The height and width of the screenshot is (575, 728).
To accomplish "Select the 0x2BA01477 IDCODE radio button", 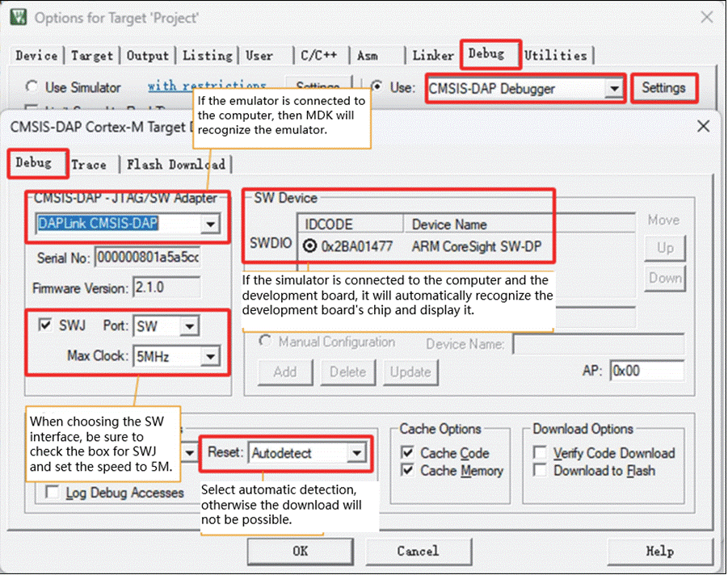I will (x=309, y=246).
